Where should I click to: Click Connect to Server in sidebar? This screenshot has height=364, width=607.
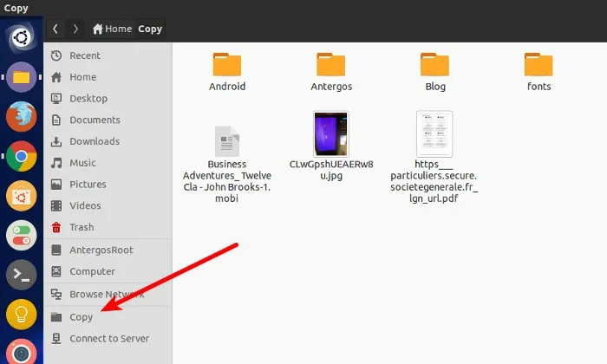[x=108, y=339]
